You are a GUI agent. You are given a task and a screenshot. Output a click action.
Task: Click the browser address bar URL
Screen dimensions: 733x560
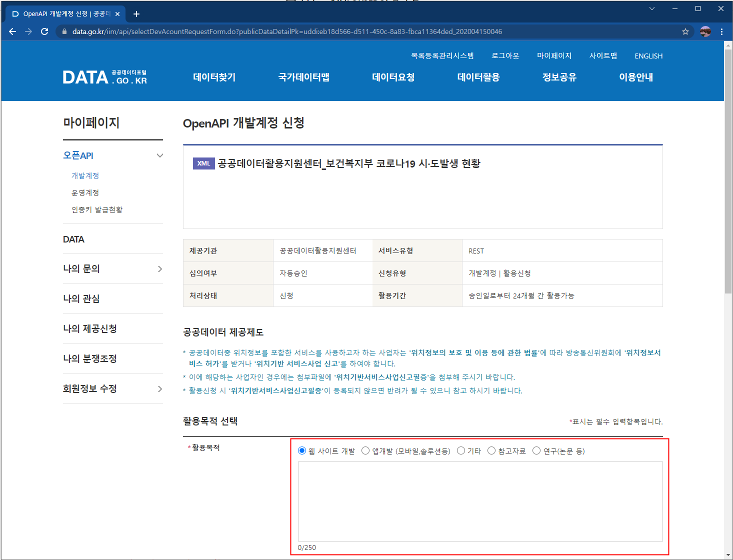(287, 31)
